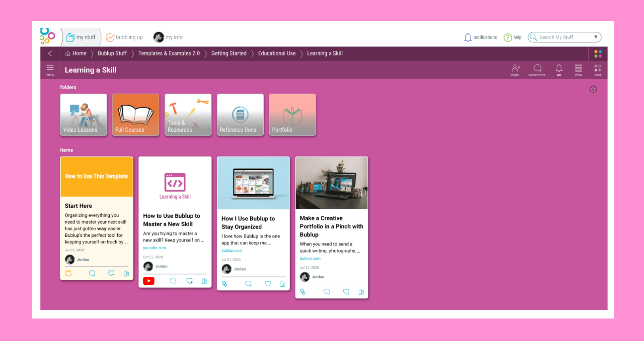Open the my stuff tab
644x341 pixels.
(81, 37)
